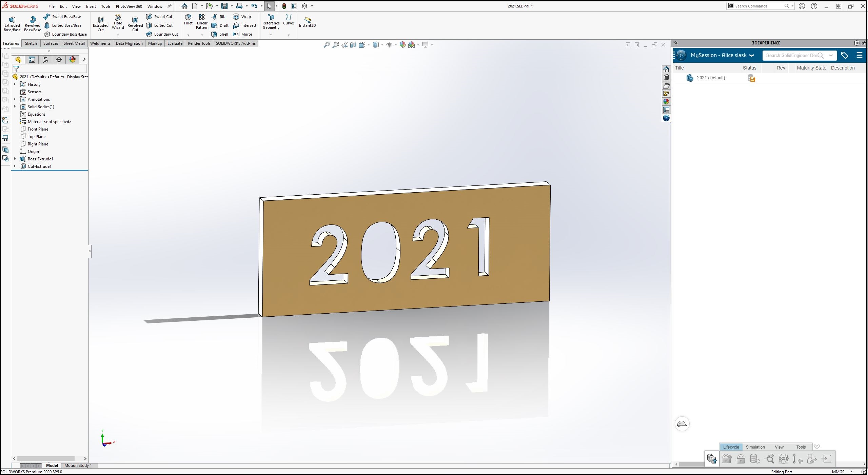Open the DisplayManager appearance tab
This screenshot has width=868, height=475.
[x=73, y=60]
